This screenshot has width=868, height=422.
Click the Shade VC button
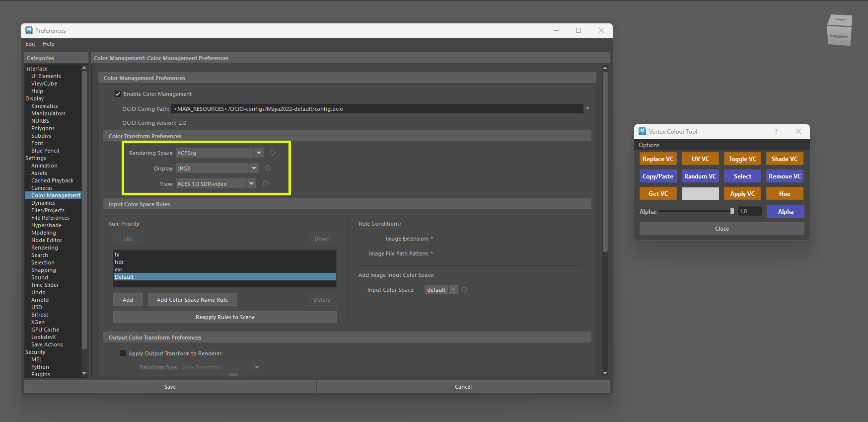[785, 159]
